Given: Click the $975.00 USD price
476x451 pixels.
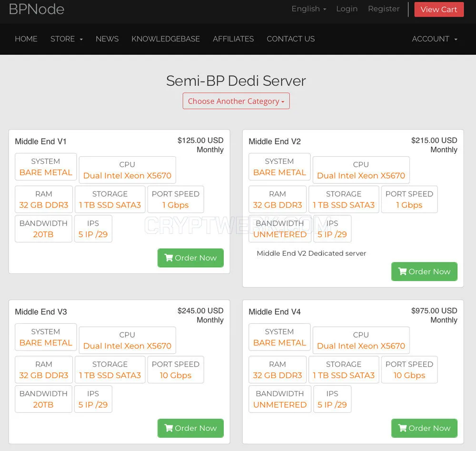Looking at the screenshot, I should click(x=434, y=311).
